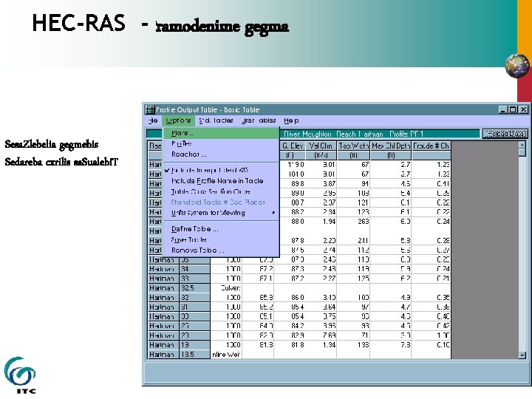Click velocity value 3.87
The image size is (532, 399).
point(321,183)
